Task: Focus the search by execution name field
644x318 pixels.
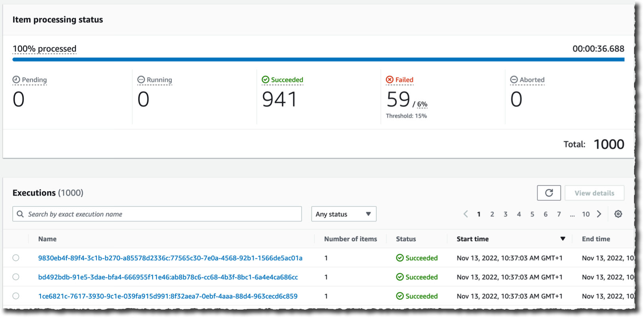Action: pos(157,214)
